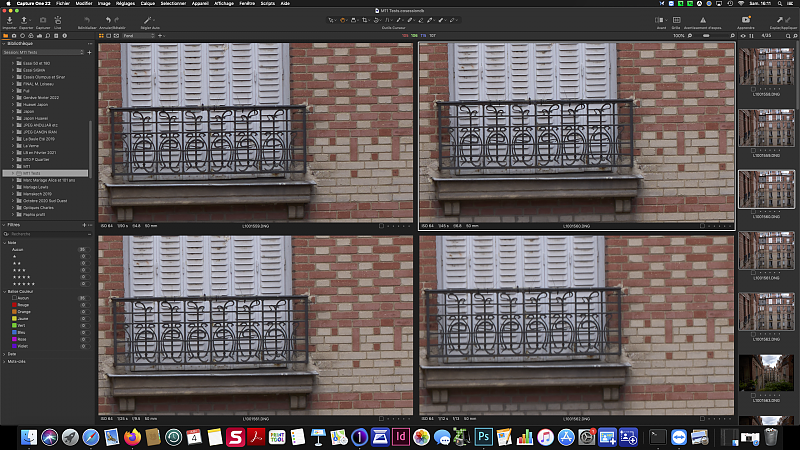Screen dimensions: 800x450
Task: Click the Capturer camera icon
Action: coord(42,20)
